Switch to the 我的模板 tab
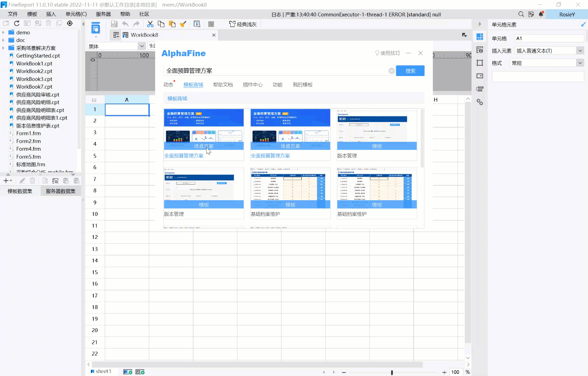Viewport: 588px width, 376px height. tap(303, 85)
